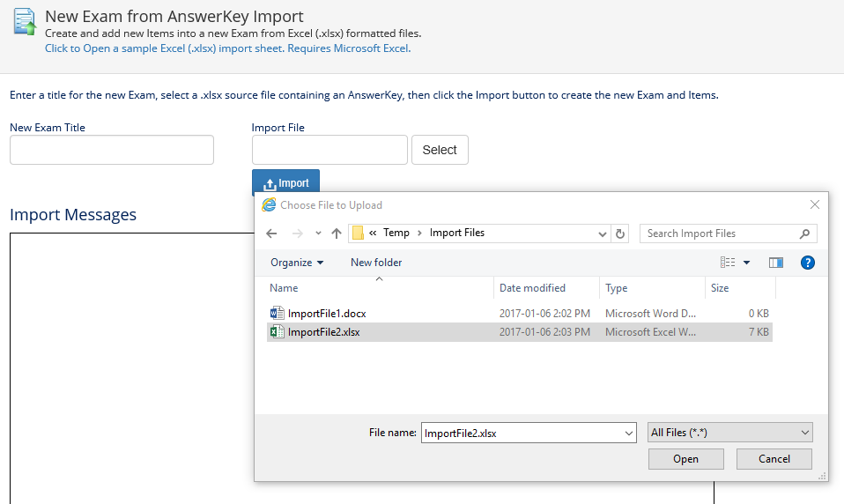Screen dimensions: 844x504
Task: Open the recent locations dropdown arrow
Action: (x=318, y=233)
